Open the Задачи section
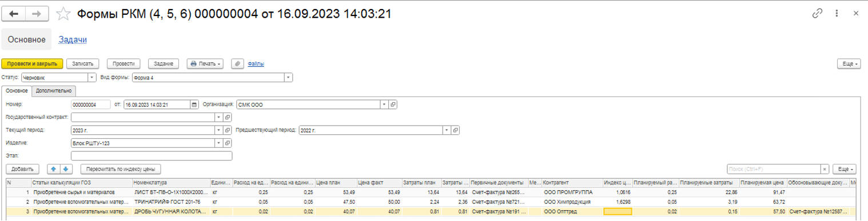Viewport: 868px width, 221px height. [x=73, y=39]
